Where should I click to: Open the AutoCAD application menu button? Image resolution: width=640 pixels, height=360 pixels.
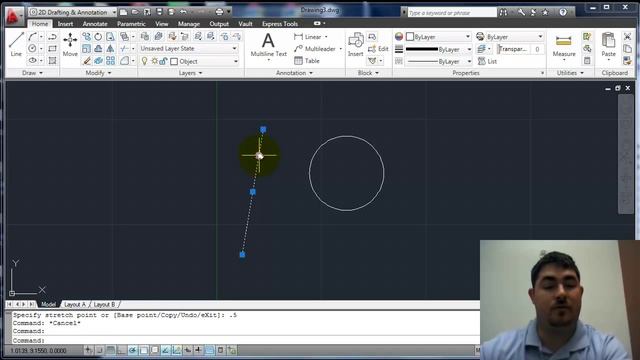coord(14,16)
